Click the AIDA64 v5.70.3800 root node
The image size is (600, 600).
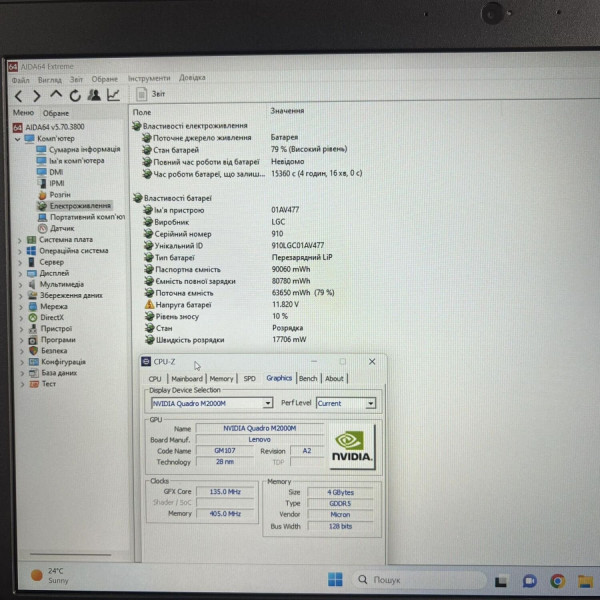(x=55, y=127)
